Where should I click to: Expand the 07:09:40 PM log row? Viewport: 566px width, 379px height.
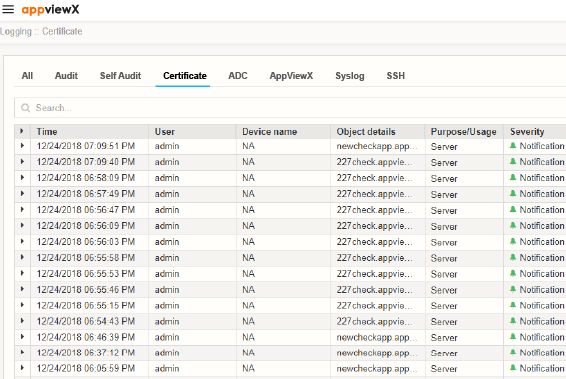pos(22,162)
